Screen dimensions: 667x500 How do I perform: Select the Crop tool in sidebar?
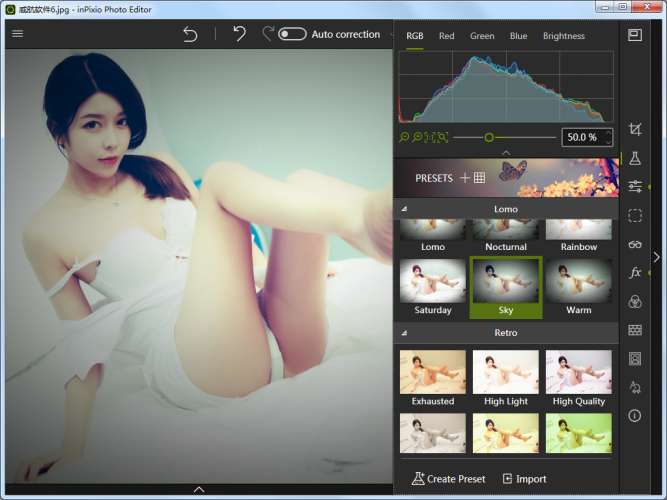click(x=634, y=129)
